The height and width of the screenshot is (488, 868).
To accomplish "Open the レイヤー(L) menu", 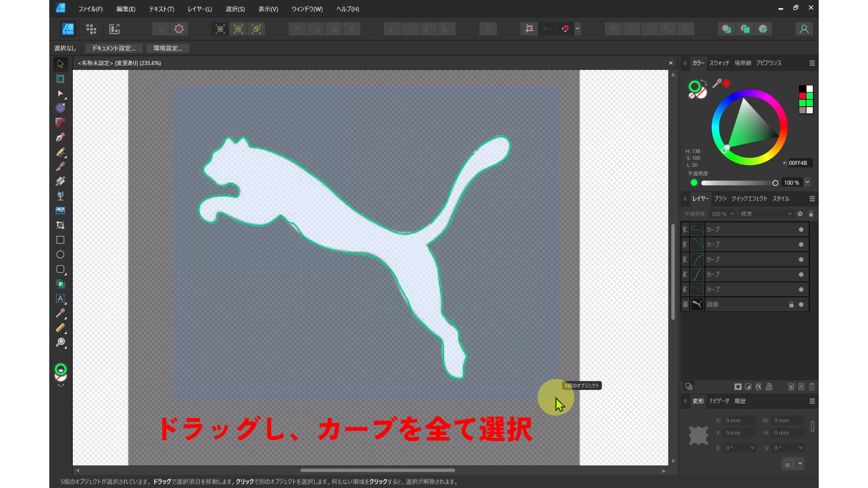I will [199, 9].
